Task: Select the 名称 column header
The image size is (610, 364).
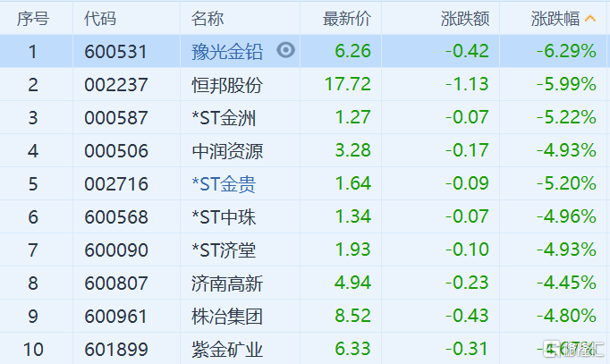Action: click(208, 18)
